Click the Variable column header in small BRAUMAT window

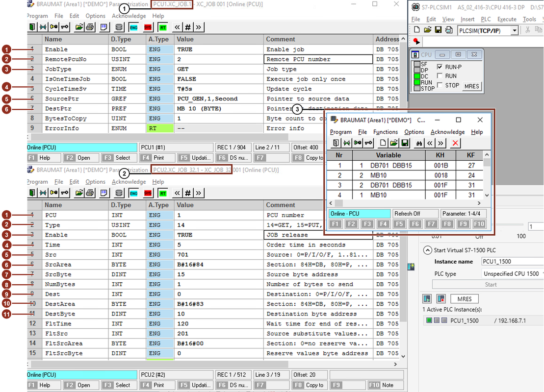[389, 155]
